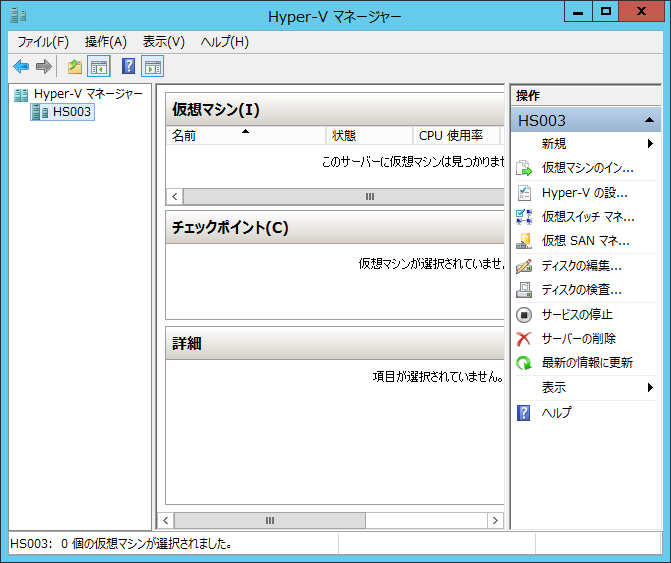The width and height of the screenshot is (671, 563).
Task: Click 表示 action entry
Action: click(554, 388)
